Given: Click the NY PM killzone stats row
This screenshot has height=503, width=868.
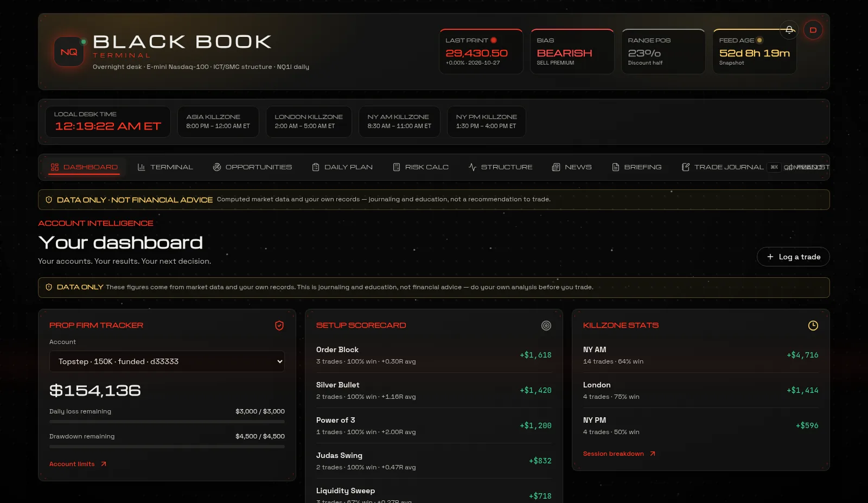Looking at the screenshot, I should click(x=701, y=425).
